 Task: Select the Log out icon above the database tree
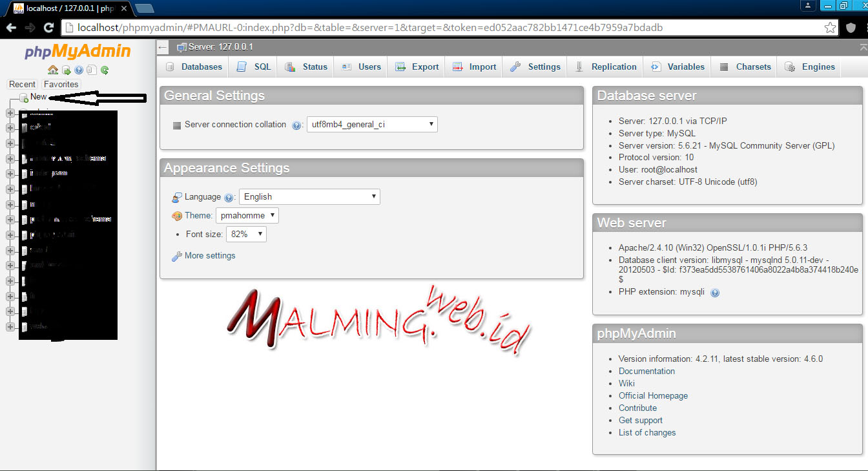pos(67,70)
